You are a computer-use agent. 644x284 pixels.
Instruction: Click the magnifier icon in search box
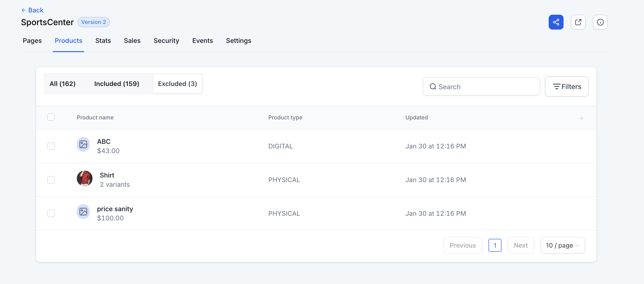pos(433,87)
